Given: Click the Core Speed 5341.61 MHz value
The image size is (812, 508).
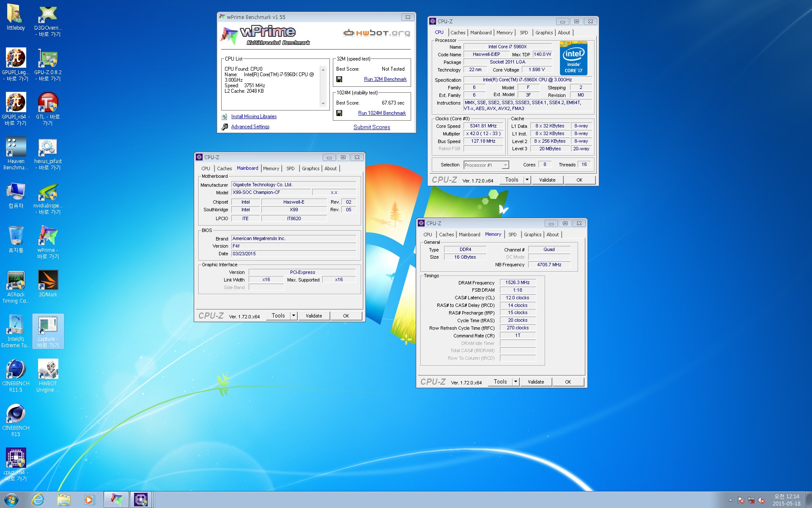Looking at the screenshot, I should [483, 126].
